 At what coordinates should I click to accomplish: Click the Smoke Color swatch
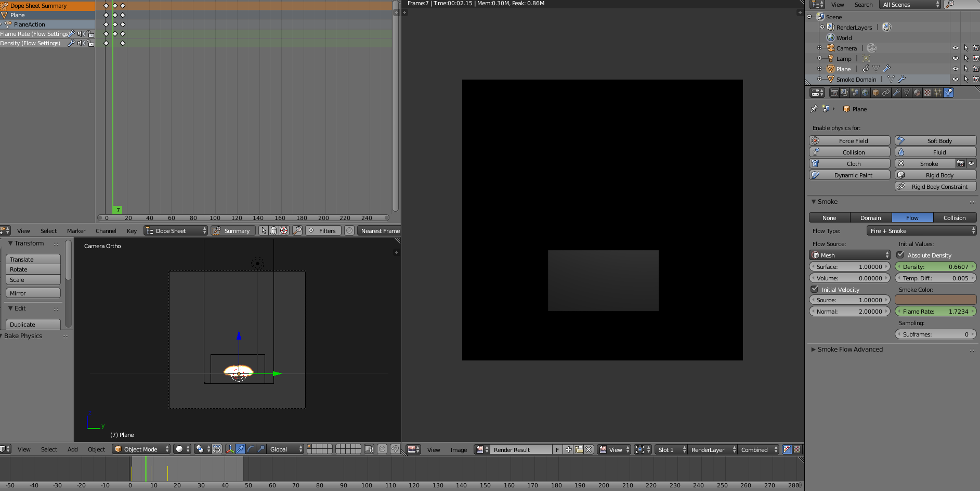pos(936,300)
